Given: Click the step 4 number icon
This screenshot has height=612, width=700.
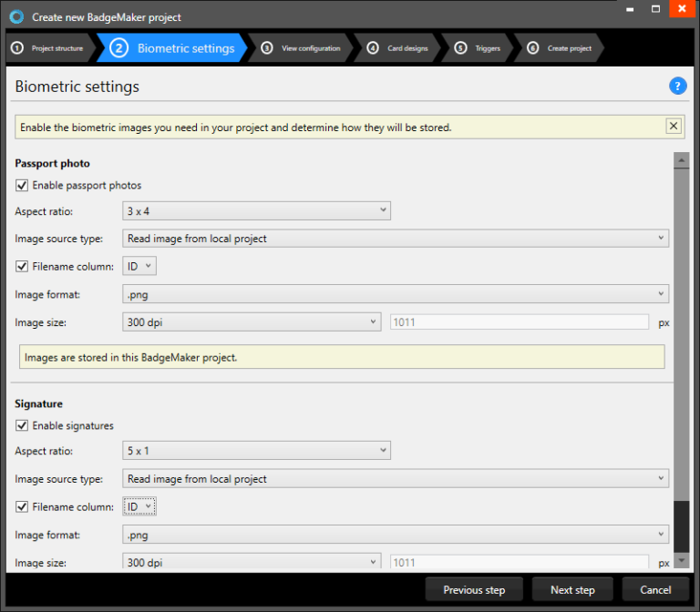Looking at the screenshot, I should (x=373, y=48).
